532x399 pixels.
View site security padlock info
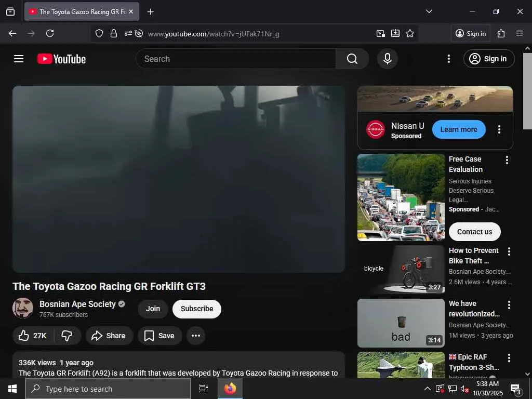click(114, 34)
